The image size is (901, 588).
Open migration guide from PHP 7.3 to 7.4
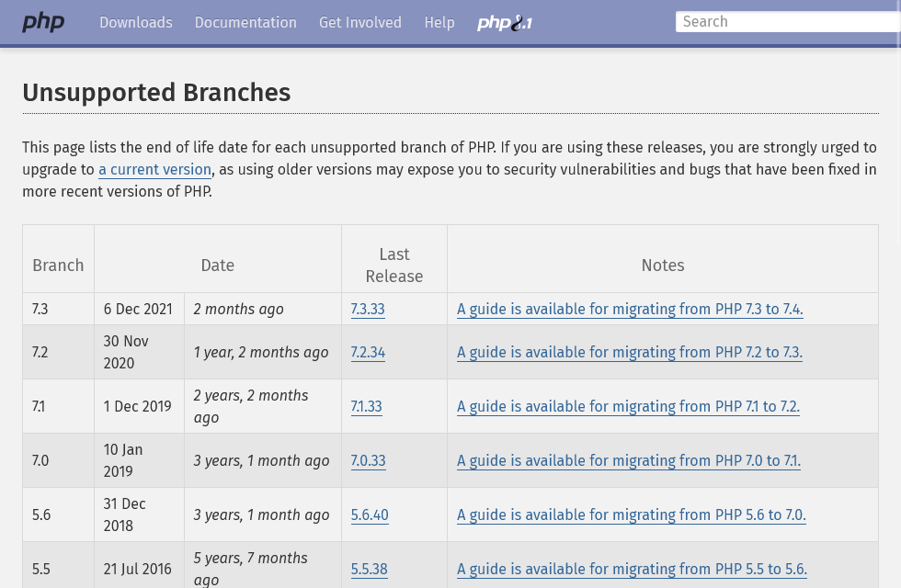[630, 309]
